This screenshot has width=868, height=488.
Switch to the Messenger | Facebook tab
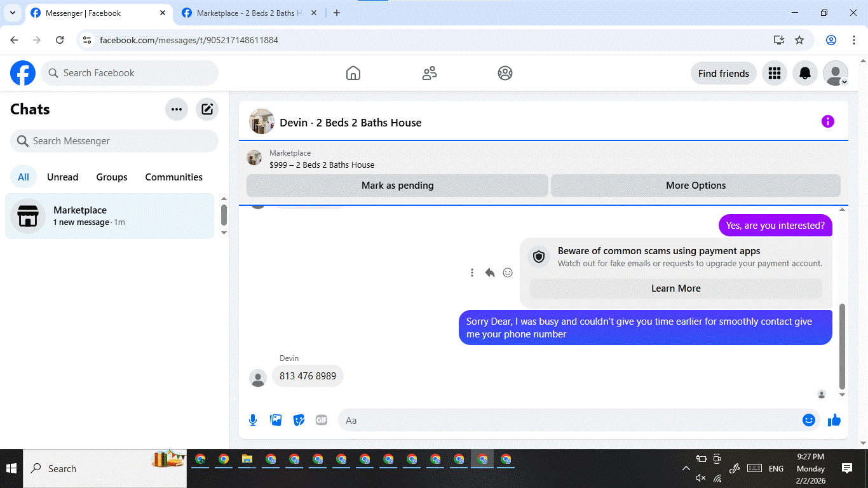(x=98, y=13)
